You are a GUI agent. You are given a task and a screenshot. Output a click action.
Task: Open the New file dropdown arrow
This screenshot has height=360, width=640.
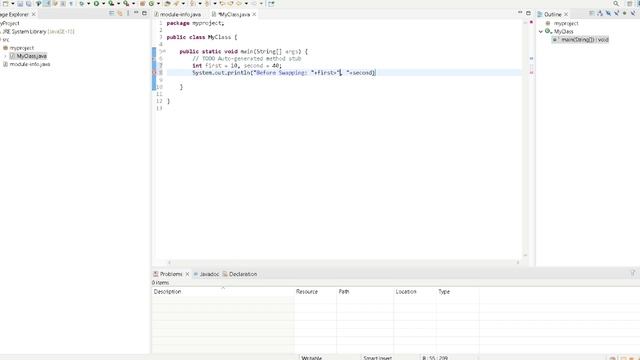13,4
